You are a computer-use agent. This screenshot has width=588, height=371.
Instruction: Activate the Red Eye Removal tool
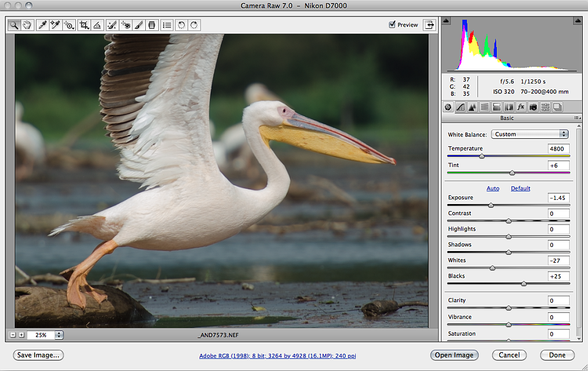125,25
